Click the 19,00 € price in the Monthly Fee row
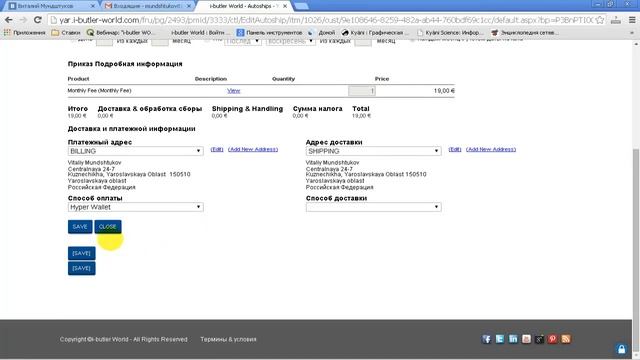Screen dimensions: 640x360 [x=444, y=91]
